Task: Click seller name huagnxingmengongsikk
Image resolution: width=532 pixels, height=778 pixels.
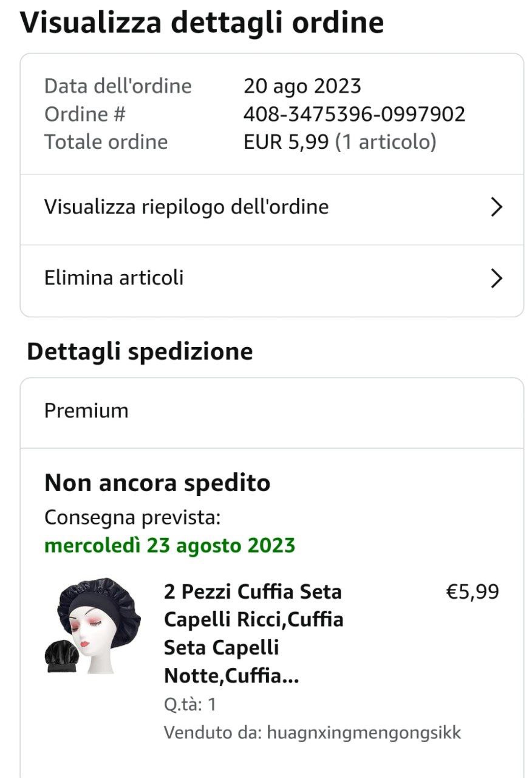Action: click(x=364, y=732)
